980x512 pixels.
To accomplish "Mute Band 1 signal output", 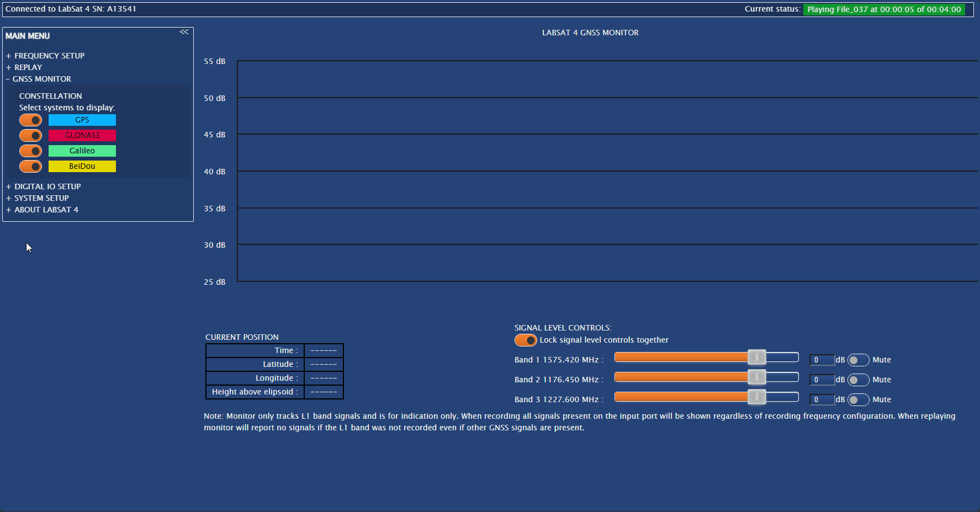I will pyautogui.click(x=859, y=360).
